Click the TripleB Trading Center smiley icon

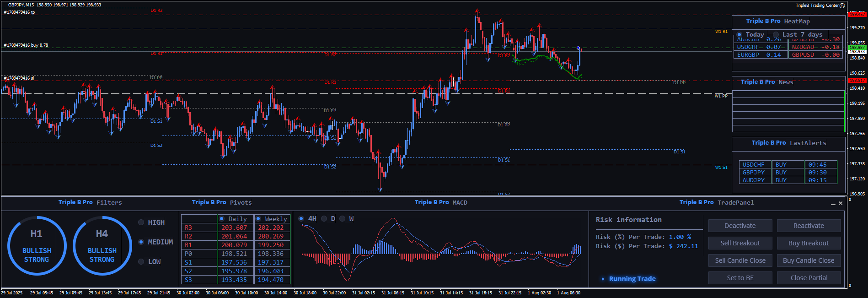coord(842,5)
